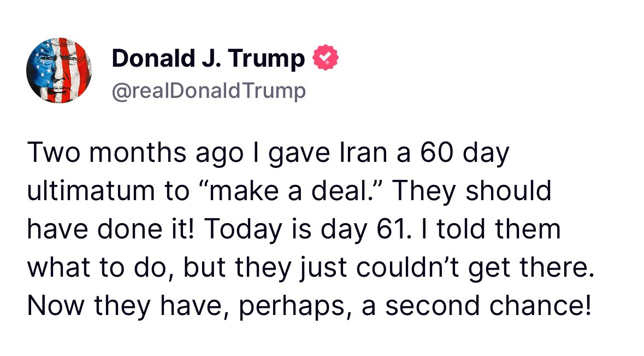Click the red verified checkmark badge
The image size is (644, 356).
(x=326, y=58)
